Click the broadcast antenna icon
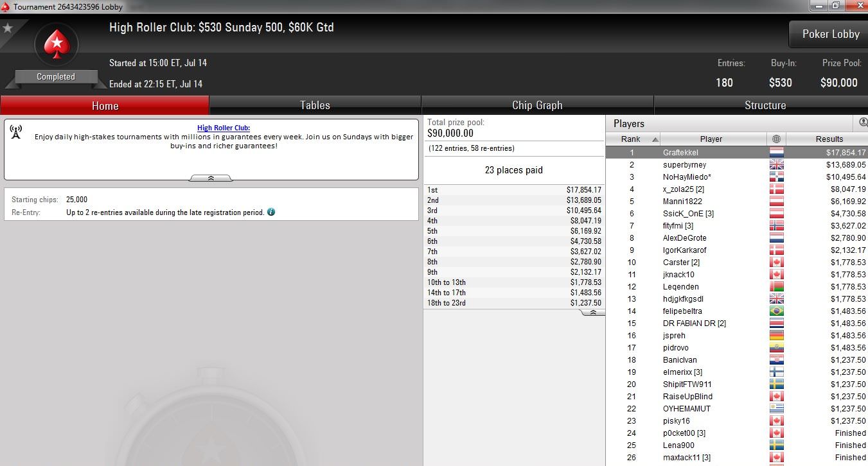868x466 pixels. coord(16,132)
